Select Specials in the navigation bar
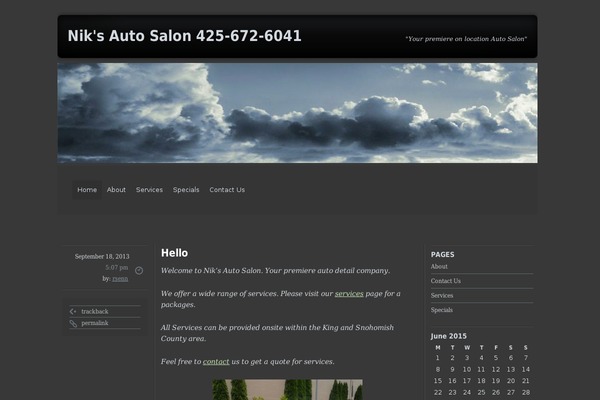 point(186,190)
